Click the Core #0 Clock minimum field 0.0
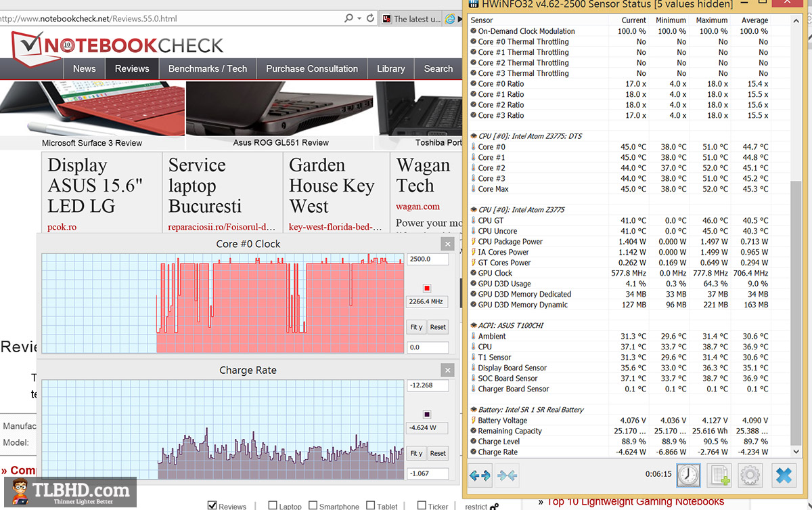This screenshot has height=510, width=812. pyautogui.click(x=428, y=347)
